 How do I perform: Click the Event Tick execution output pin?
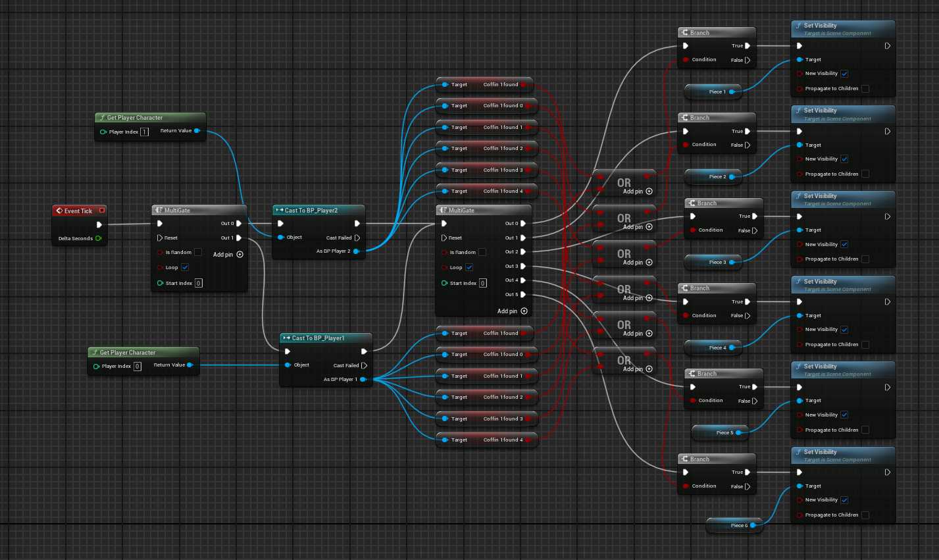99,224
